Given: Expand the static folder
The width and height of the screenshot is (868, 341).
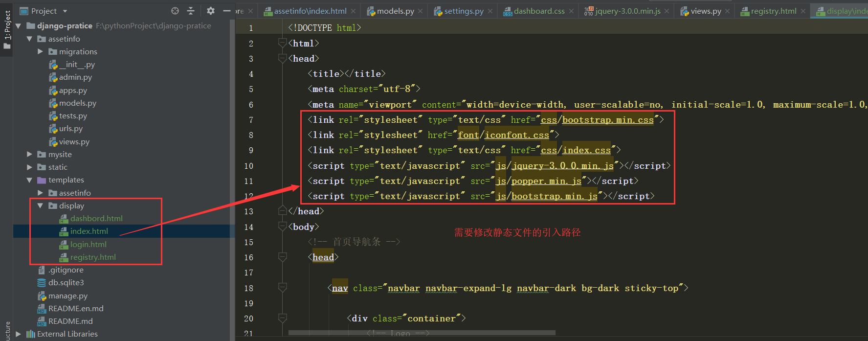Looking at the screenshot, I should [29, 167].
